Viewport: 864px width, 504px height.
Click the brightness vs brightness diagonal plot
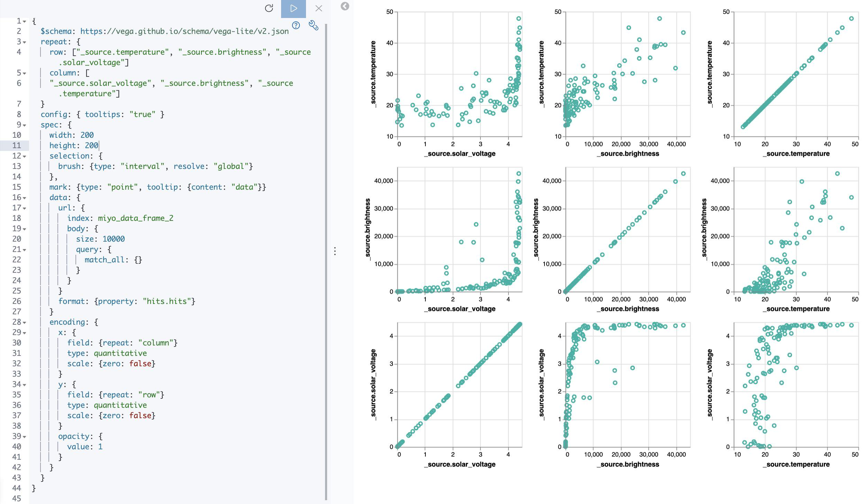(x=628, y=229)
